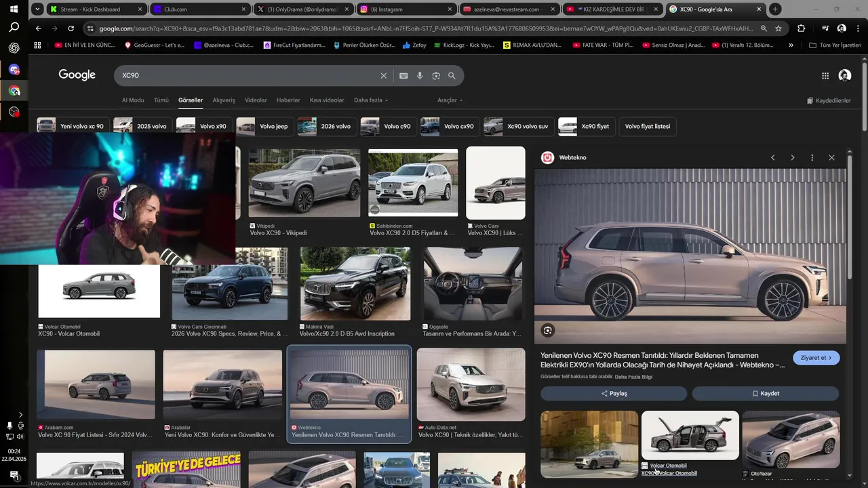868x488 pixels.
Task: Expand the Daha fazla dropdown
Action: point(371,100)
